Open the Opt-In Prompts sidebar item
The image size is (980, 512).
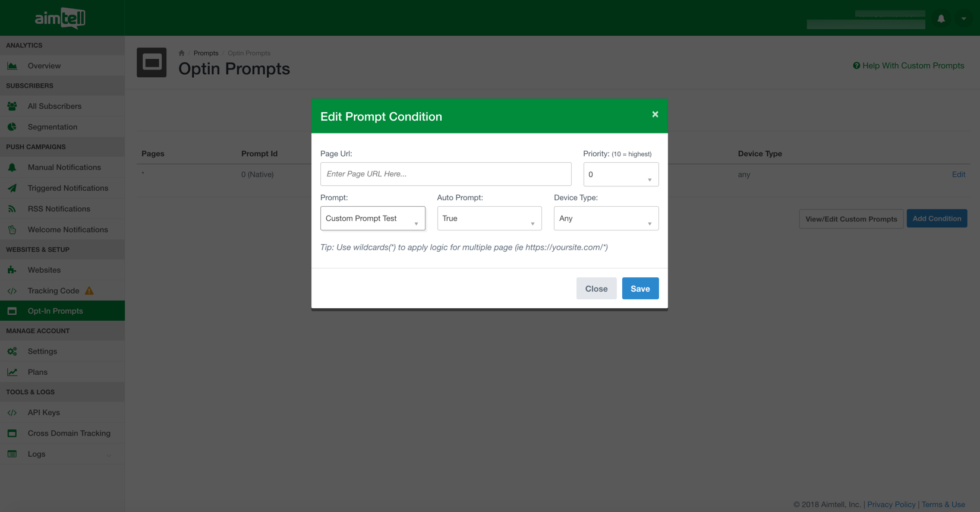click(55, 311)
